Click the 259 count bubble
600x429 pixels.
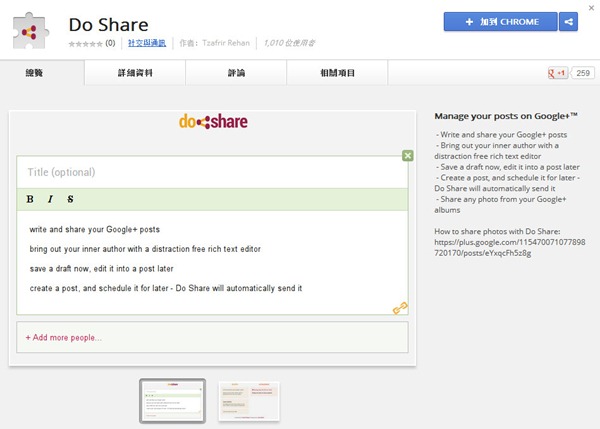coord(583,73)
